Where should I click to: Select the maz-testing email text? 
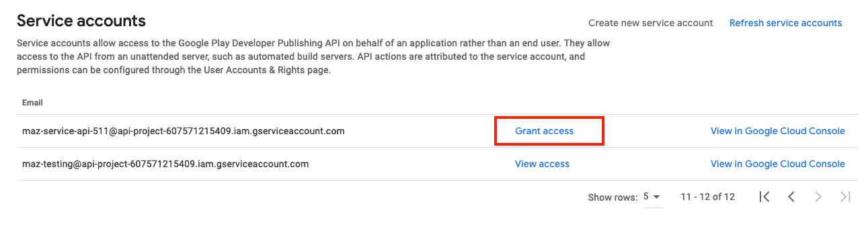tap(165, 164)
